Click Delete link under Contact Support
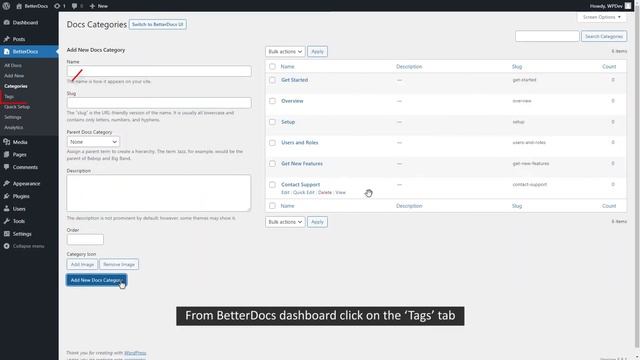Screen dimensions: 640x360 click(x=324, y=192)
